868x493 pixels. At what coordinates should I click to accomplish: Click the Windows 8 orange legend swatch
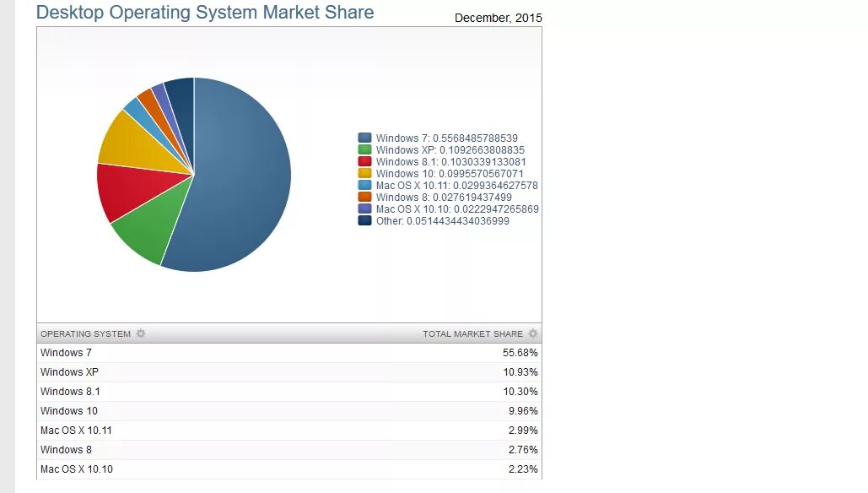point(364,197)
